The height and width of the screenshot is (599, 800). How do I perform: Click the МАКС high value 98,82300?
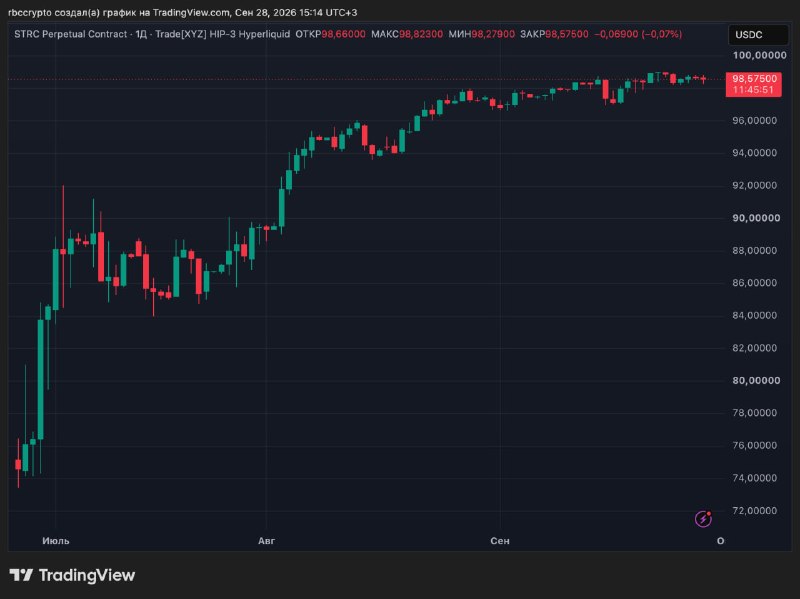coord(421,34)
